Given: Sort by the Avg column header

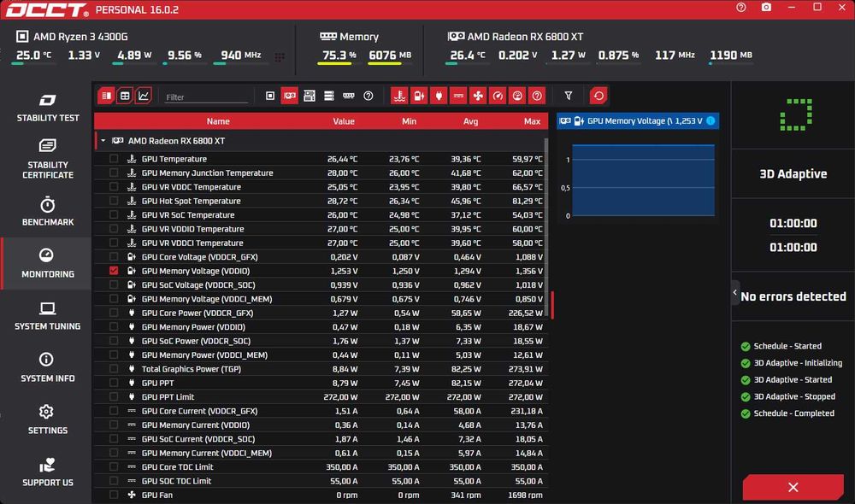Looking at the screenshot, I should pos(470,121).
